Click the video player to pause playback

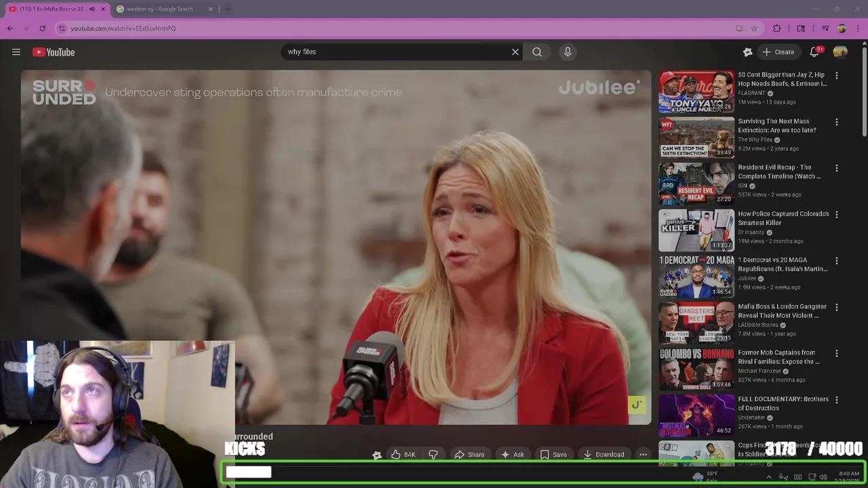click(336, 247)
